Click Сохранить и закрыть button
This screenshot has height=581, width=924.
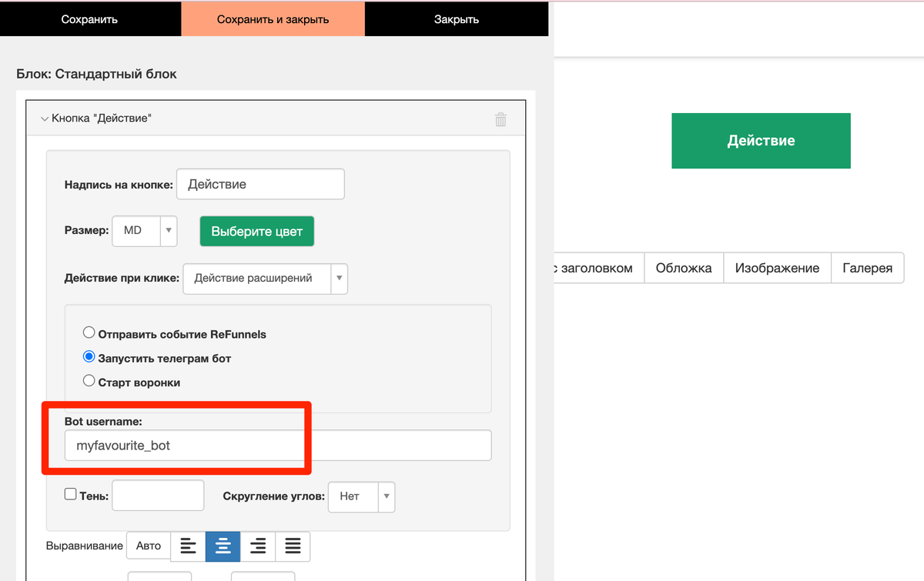[273, 19]
